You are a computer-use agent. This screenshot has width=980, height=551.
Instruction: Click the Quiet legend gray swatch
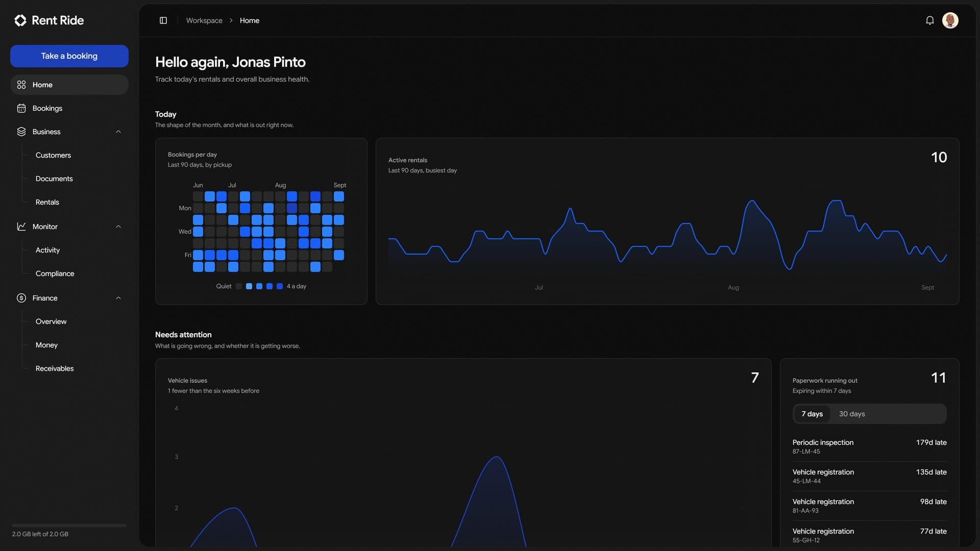click(238, 286)
